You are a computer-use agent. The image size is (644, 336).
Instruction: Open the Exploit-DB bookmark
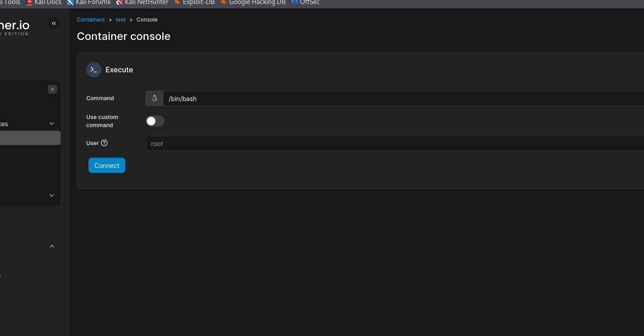pos(194,2)
